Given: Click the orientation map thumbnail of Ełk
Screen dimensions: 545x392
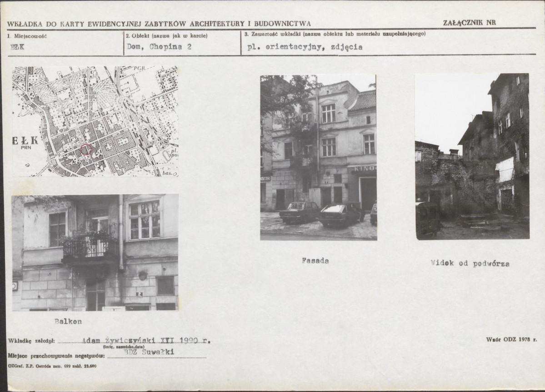Looking at the screenshot, I should tap(95, 122).
